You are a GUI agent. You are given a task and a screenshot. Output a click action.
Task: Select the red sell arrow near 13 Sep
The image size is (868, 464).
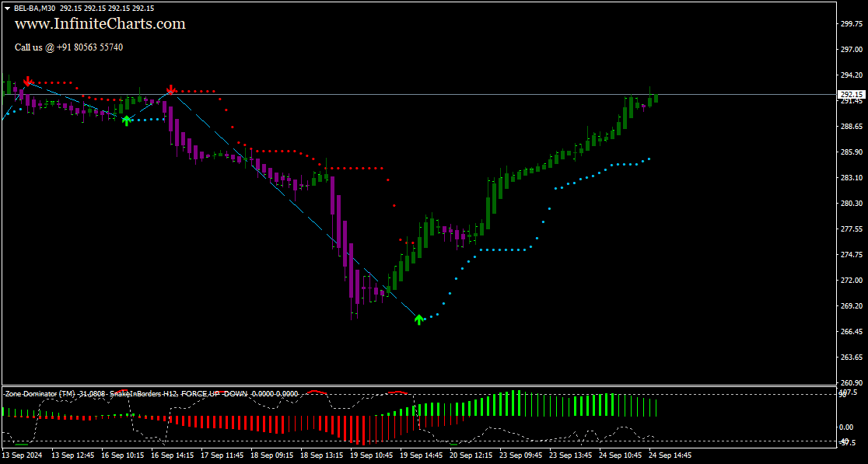[x=28, y=80]
